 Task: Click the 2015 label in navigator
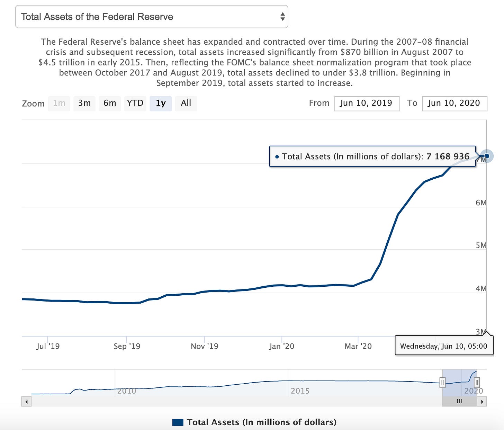coord(300,391)
